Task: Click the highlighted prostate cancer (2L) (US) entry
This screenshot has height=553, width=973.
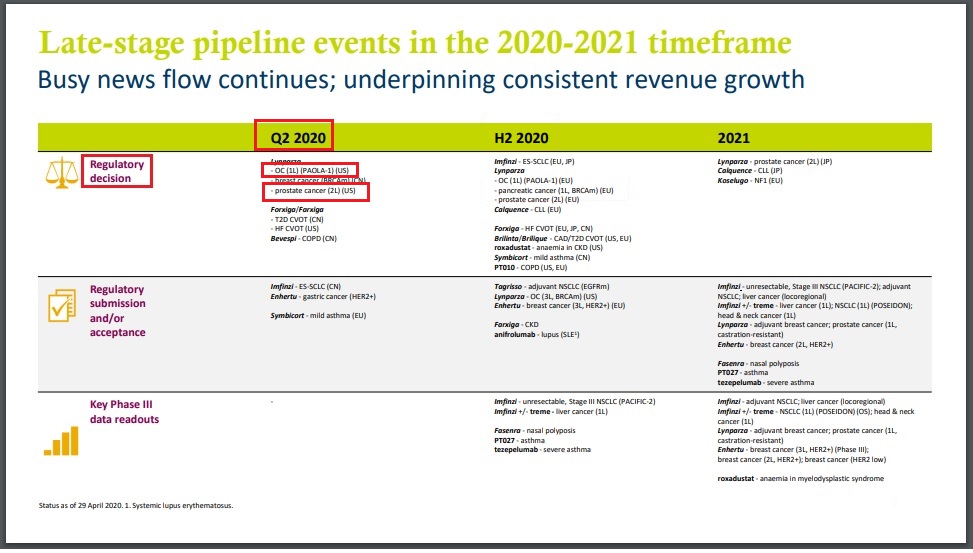Action: tap(316, 191)
